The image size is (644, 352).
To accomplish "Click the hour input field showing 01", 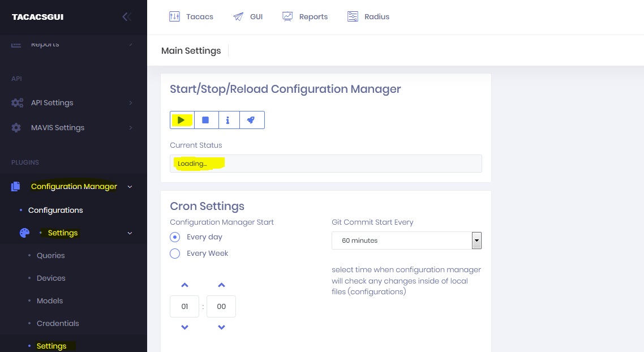I will click(x=184, y=306).
